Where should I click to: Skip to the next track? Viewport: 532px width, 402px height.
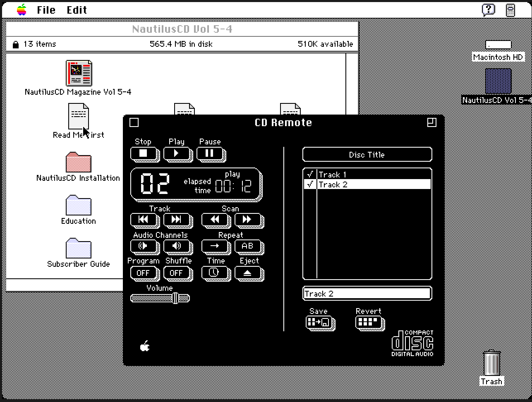pos(177,220)
